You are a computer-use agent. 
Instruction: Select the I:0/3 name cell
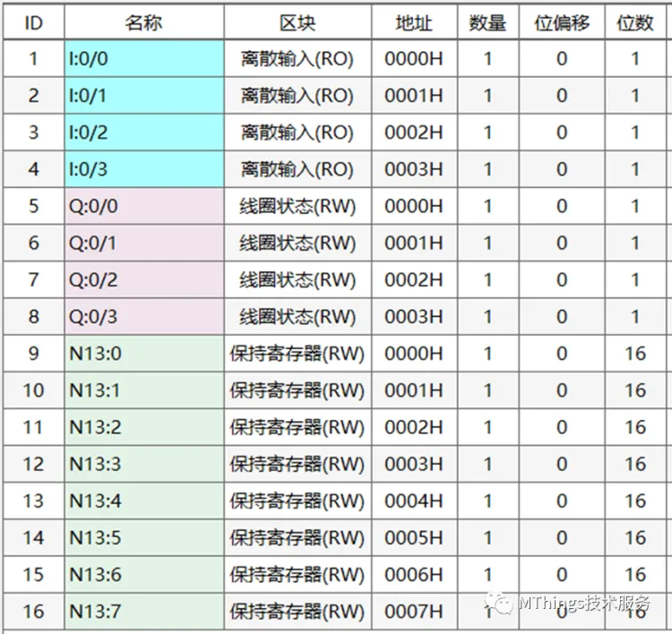pyautogui.click(x=144, y=169)
